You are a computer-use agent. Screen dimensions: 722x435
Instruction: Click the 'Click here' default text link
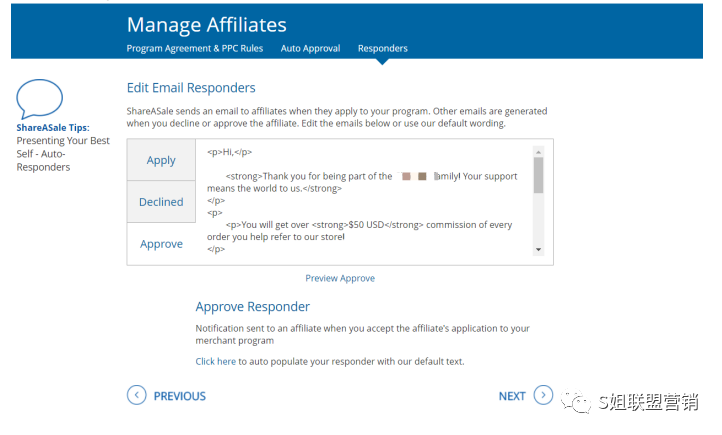215,361
